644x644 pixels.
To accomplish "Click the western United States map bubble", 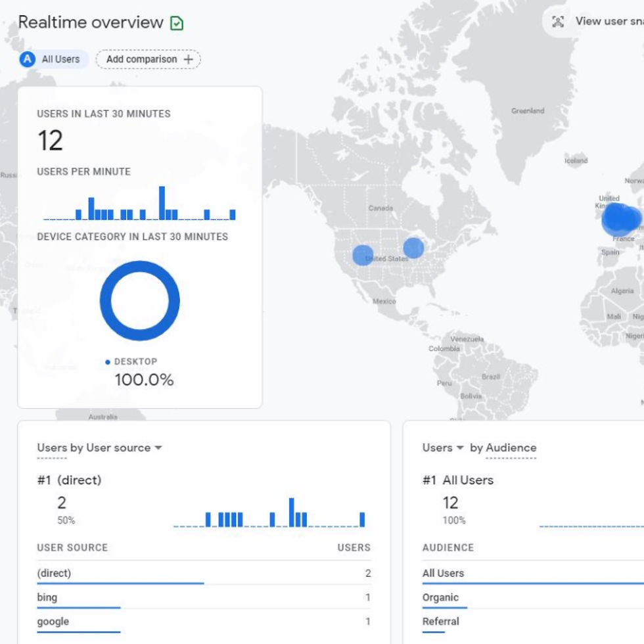I will pos(363,255).
